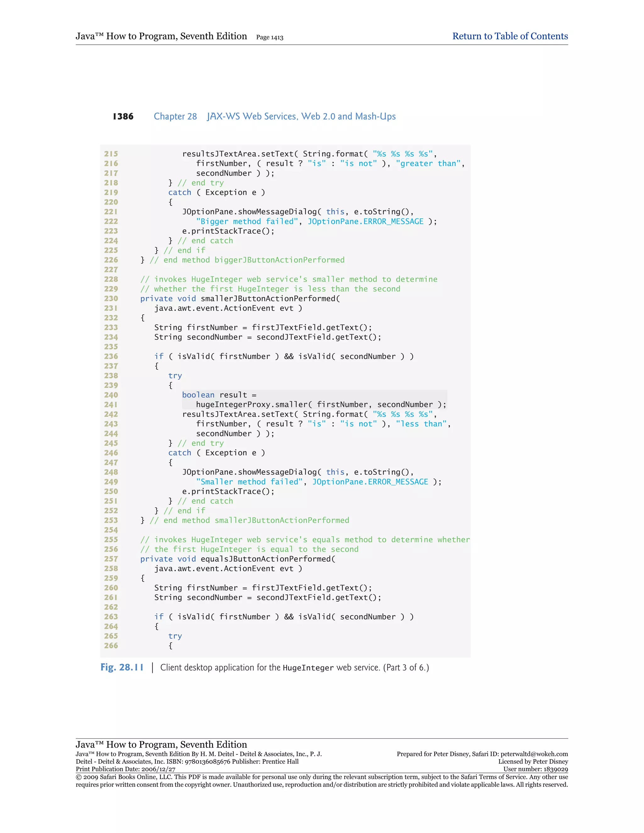Viewport: 644px width, 833px height.
Task: Click the Chapter 28 heading text
Action: (175, 116)
